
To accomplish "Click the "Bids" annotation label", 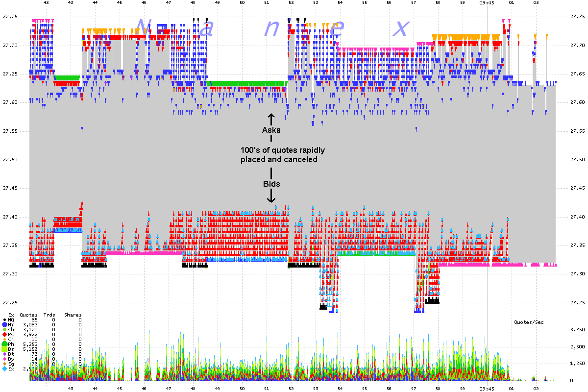I will click(x=271, y=184).
